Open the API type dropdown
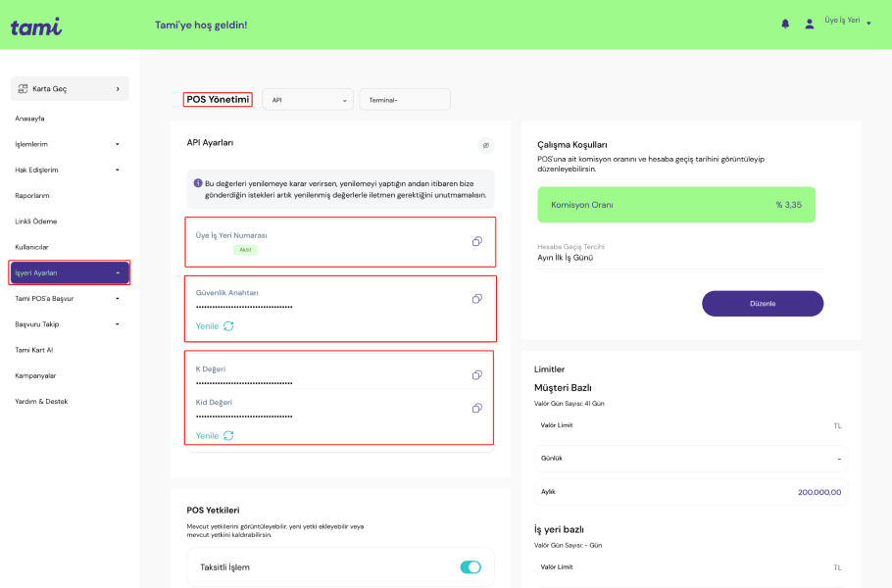The height and width of the screenshot is (588, 892). pyautogui.click(x=308, y=100)
